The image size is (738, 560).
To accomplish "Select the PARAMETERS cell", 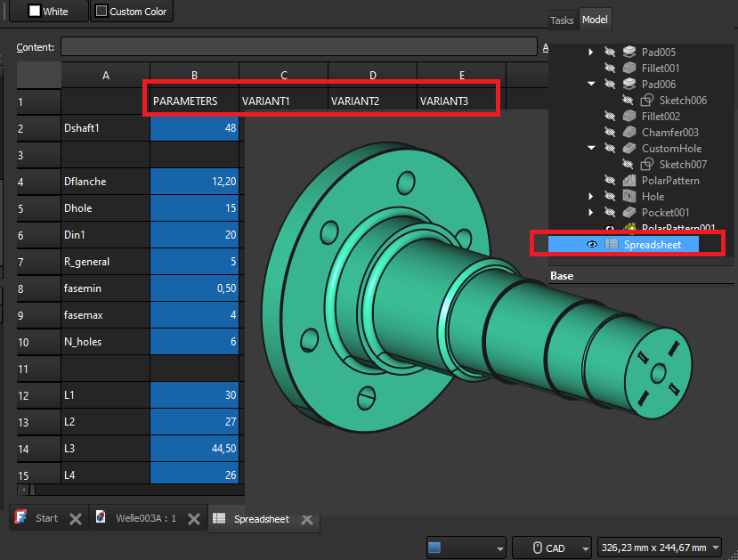I will [194, 101].
